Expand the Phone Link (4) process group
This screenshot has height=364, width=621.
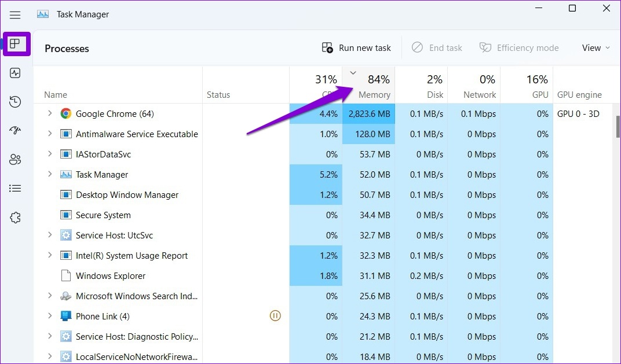(x=50, y=315)
